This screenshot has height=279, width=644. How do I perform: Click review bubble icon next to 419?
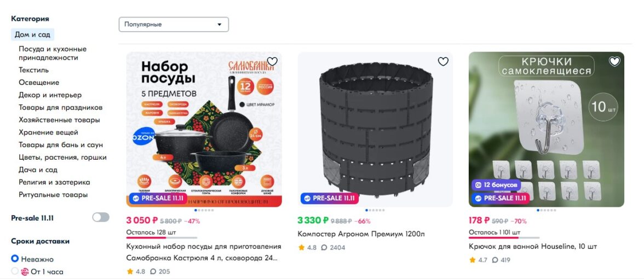click(496, 260)
